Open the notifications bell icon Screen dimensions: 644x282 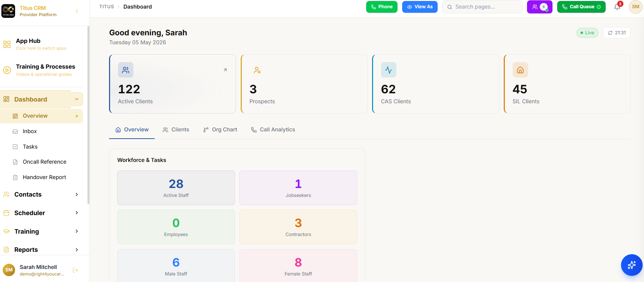click(x=617, y=7)
